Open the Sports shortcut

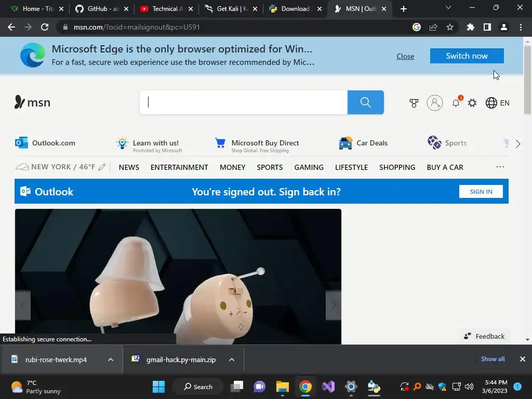pyautogui.click(x=447, y=143)
